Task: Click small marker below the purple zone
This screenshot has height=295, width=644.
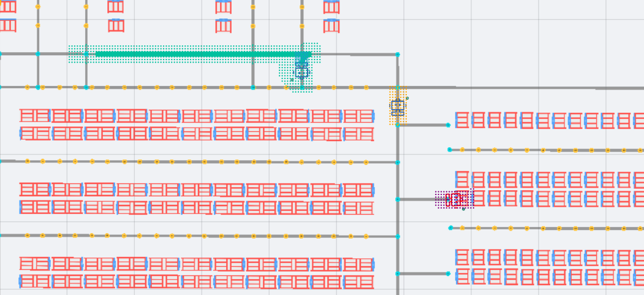Action: (x=463, y=209)
